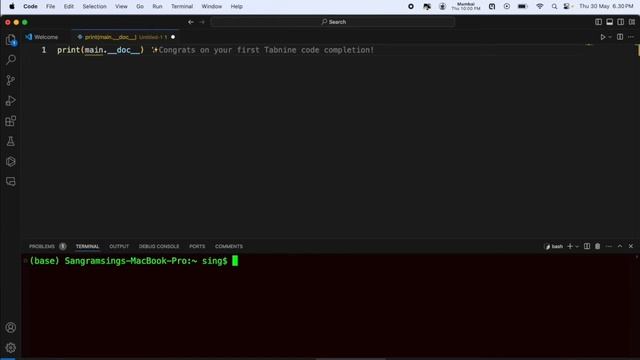Open Spotlight search in menu bar
The height and width of the screenshot is (360, 640).
pyautogui.click(x=554, y=7)
